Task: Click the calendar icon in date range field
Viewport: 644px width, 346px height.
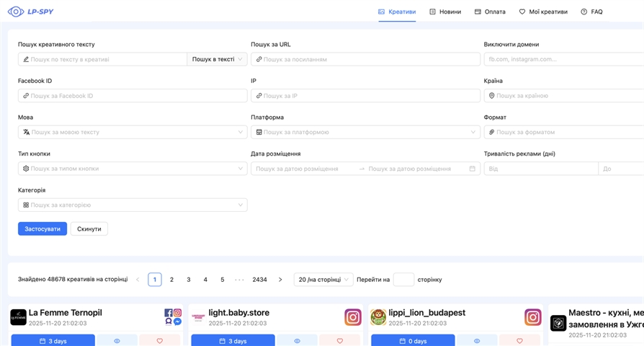Action: pos(473,169)
